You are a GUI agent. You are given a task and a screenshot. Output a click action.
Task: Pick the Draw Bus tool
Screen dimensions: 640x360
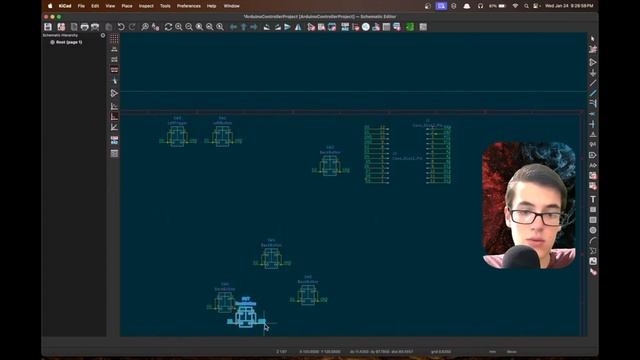tap(593, 93)
